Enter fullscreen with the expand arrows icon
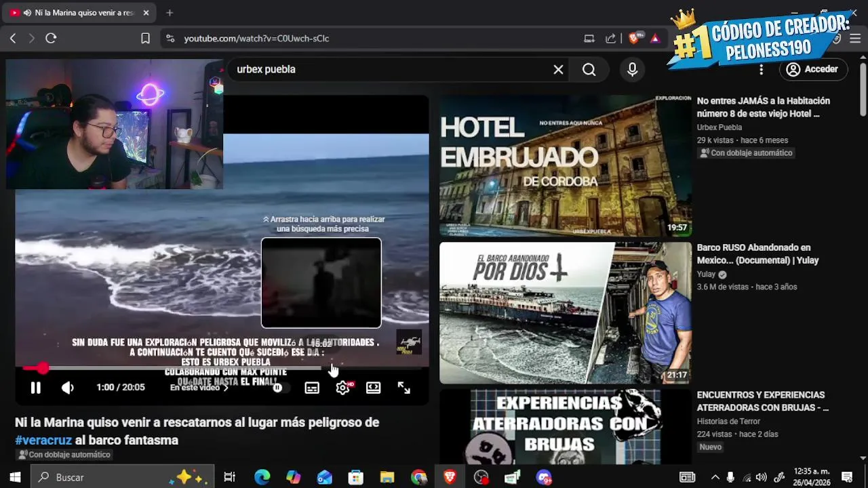This screenshot has width=868, height=488. tap(404, 388)
